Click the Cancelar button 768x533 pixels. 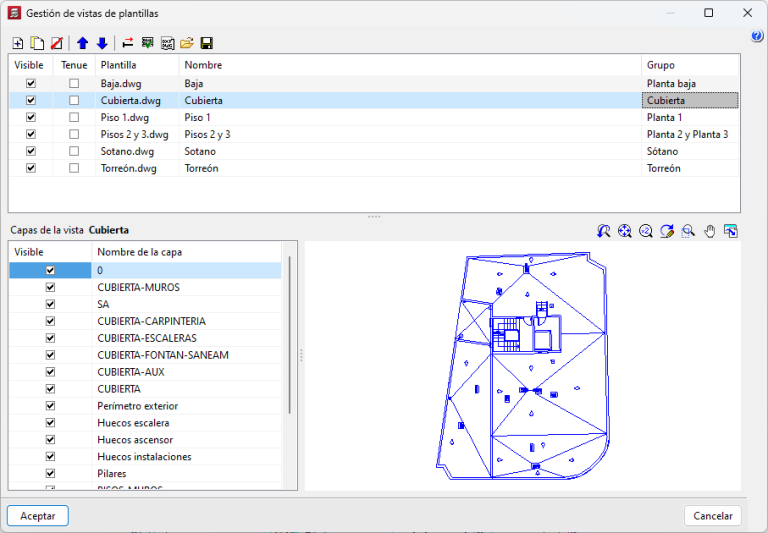coord(713,516)
